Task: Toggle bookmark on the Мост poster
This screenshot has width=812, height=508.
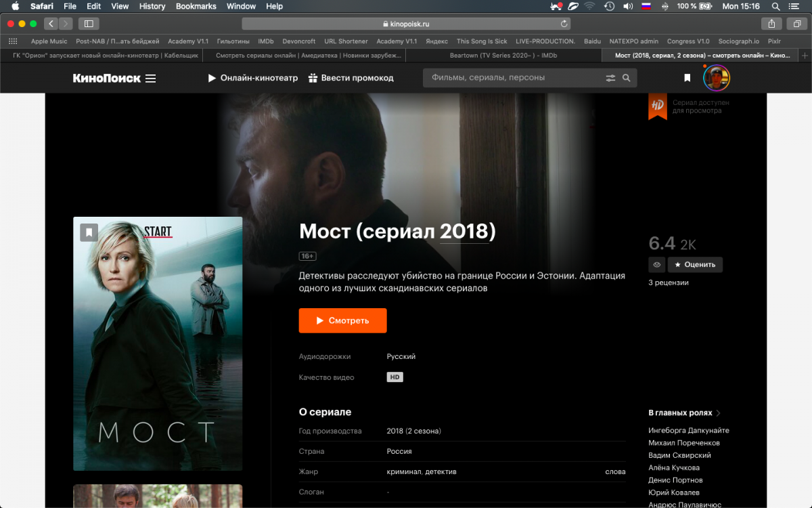Action: 89,232
